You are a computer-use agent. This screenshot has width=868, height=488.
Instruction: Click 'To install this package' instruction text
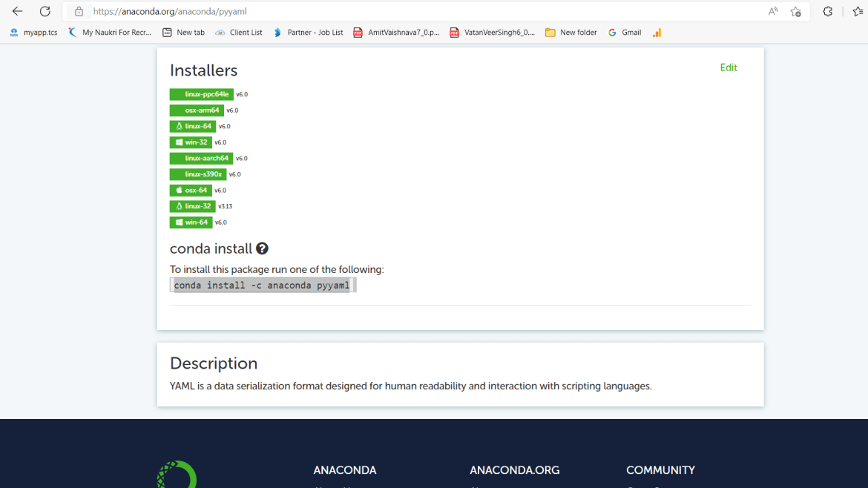[277, 269]
